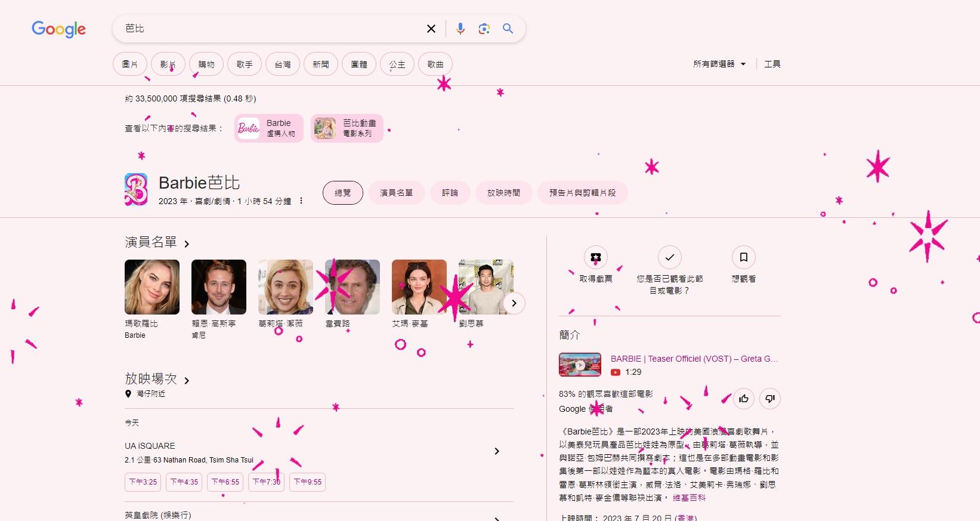Expand the 演員名單 section arrow
The width and height of the screenshot is (980, 521).
click(x=187, y=244)
